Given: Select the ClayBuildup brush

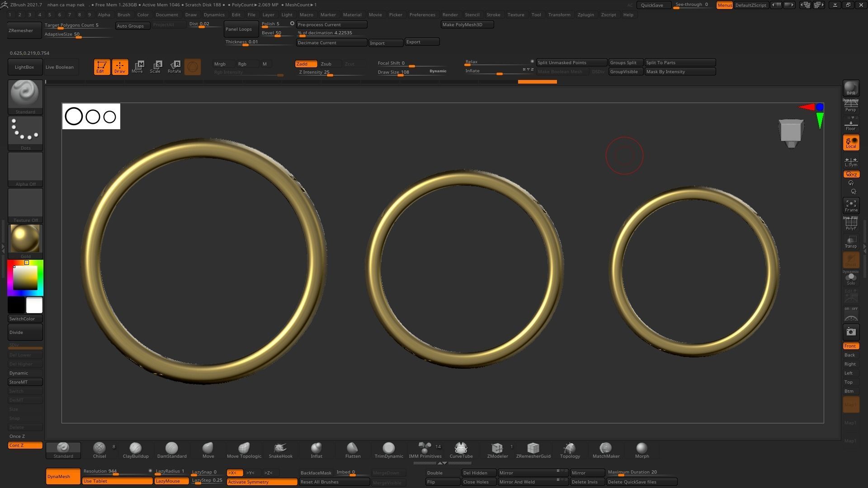Looking at the screenshot, I should (x=136, y=450).
